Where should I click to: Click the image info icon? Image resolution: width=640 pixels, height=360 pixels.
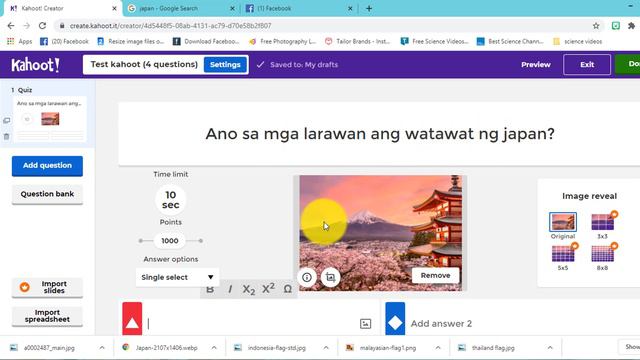pos(307,278)
